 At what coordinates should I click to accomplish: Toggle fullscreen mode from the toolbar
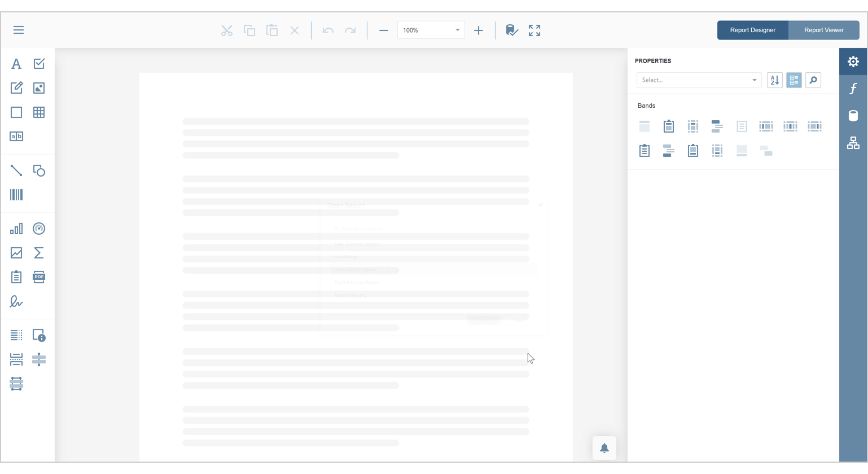[533, 30]
